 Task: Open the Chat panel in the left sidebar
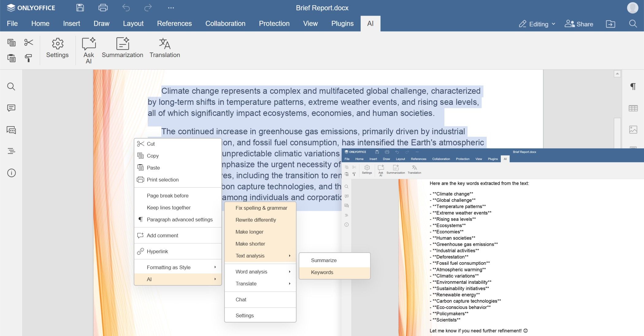click(11, 130)
